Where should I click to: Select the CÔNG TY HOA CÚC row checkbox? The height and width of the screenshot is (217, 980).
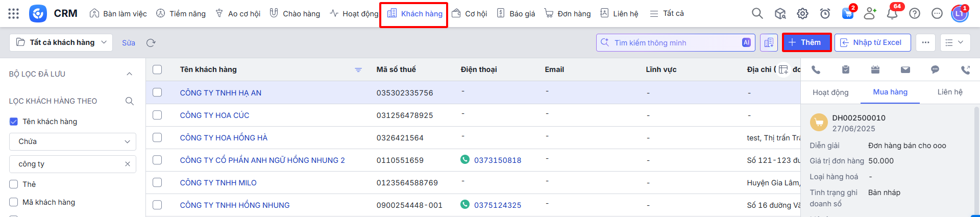click(157, 115)
